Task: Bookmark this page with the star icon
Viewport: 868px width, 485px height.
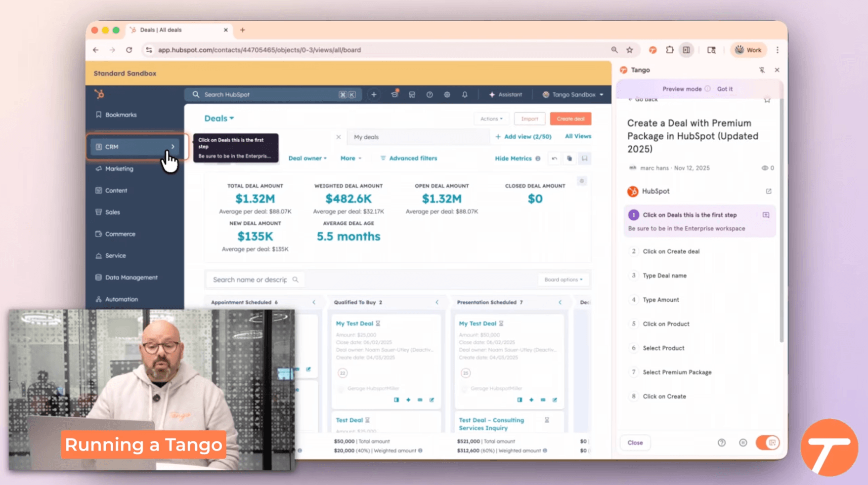Action: point(630,50)
